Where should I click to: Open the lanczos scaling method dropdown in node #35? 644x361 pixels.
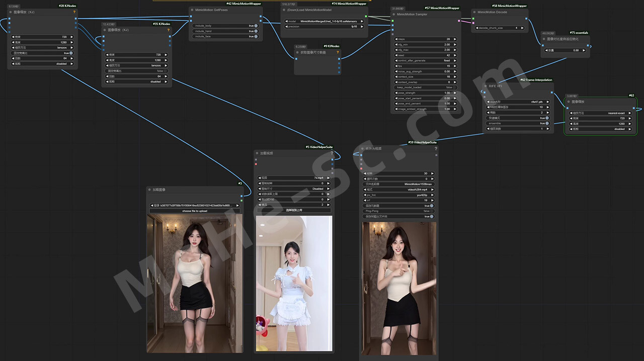[136, 65]
